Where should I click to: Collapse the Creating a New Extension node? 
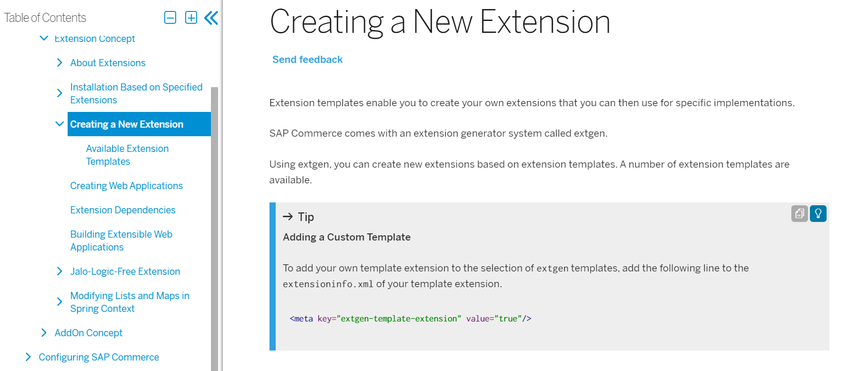coord(60,124)
